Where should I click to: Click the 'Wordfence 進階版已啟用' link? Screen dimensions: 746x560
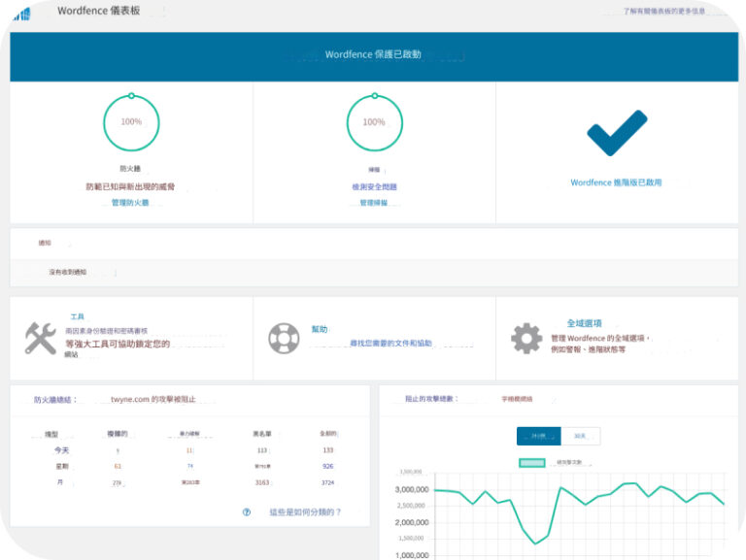pyautogui.click(x=617, y=182)
